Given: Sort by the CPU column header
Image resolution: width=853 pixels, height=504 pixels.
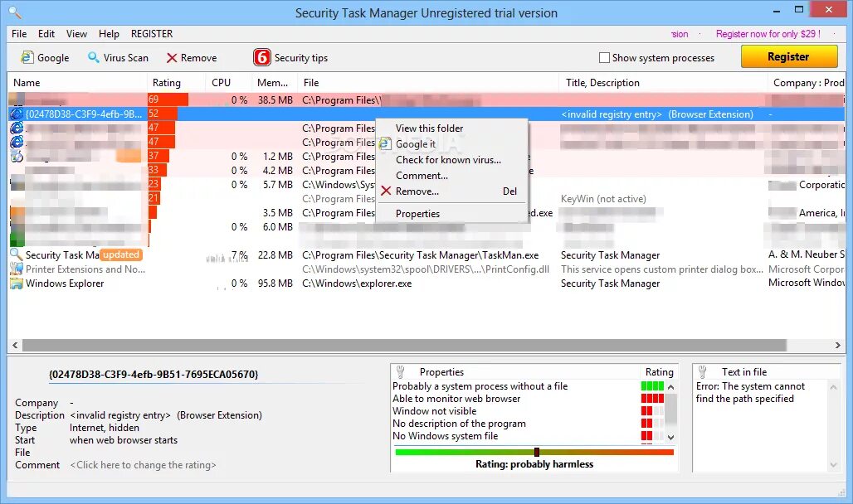Looking at the screenshot, I should click(x=228, y=83).
